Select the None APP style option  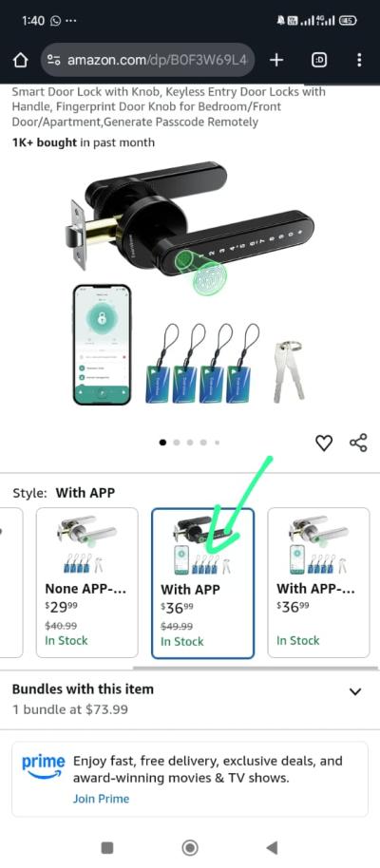tap(87, 582)
